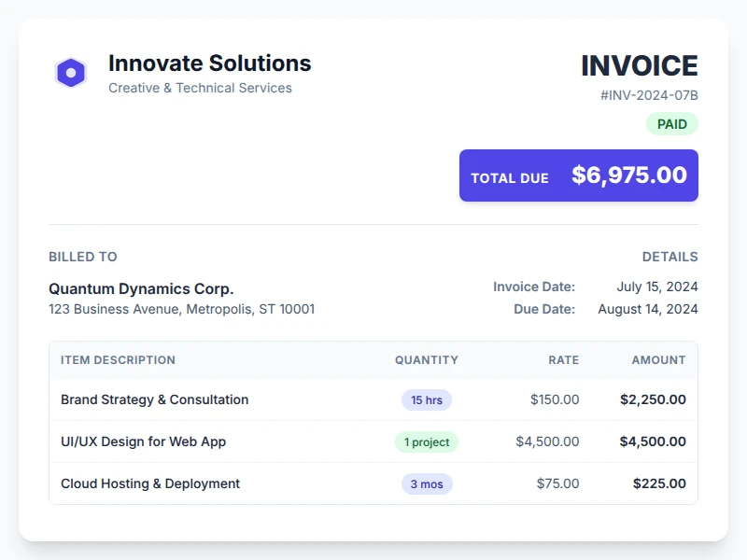Click the $4,500.00 amount in bold

click(653, 441)
